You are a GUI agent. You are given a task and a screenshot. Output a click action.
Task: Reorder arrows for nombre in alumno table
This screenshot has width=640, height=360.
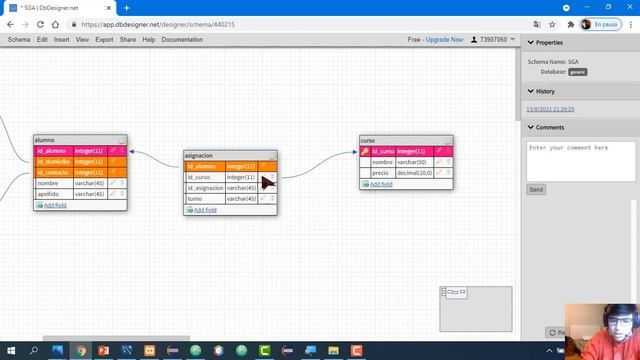[x=122, y=183]
